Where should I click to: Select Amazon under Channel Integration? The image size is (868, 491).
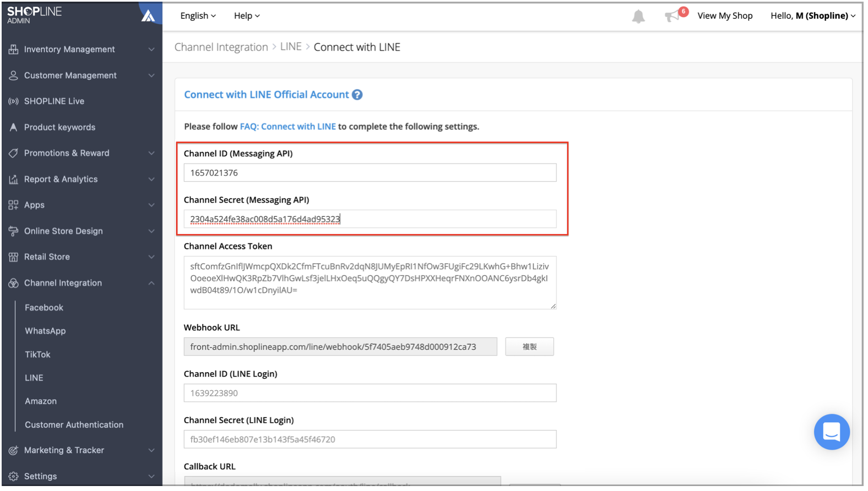(41, 401)
